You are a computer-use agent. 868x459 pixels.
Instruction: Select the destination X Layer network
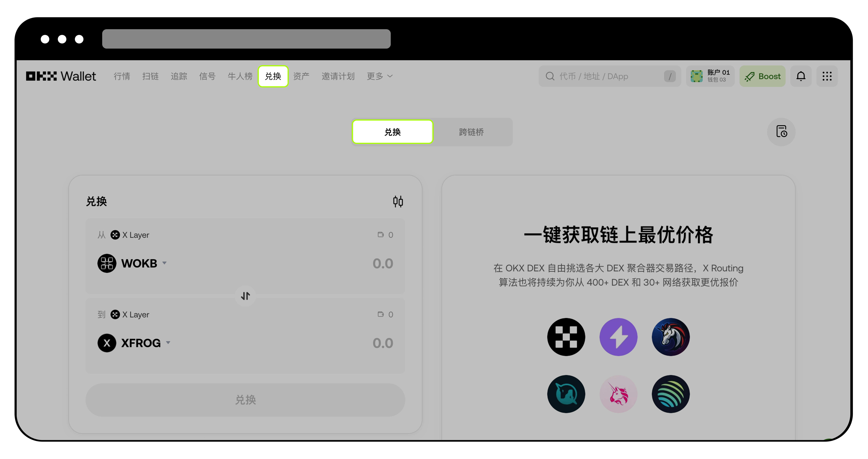click(x=130, y=314)
